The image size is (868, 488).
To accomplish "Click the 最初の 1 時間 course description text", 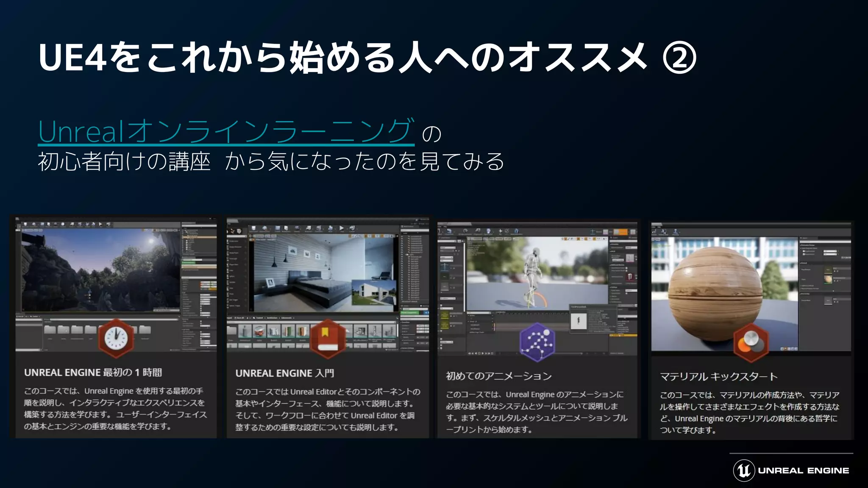I will coord(115,408).
